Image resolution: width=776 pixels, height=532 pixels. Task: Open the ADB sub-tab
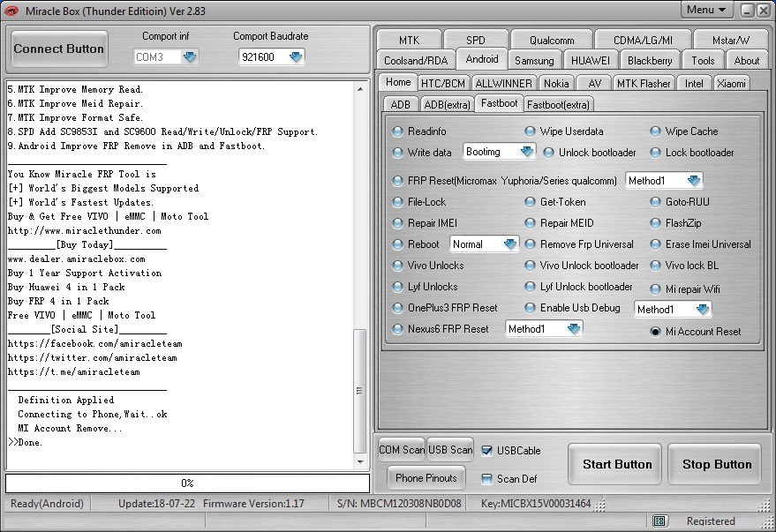[401, 104]
